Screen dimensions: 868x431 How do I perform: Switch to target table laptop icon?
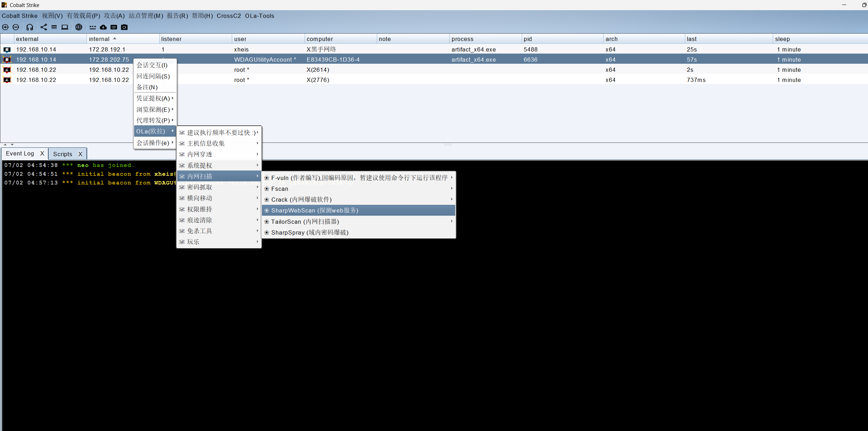pos(65,27)
